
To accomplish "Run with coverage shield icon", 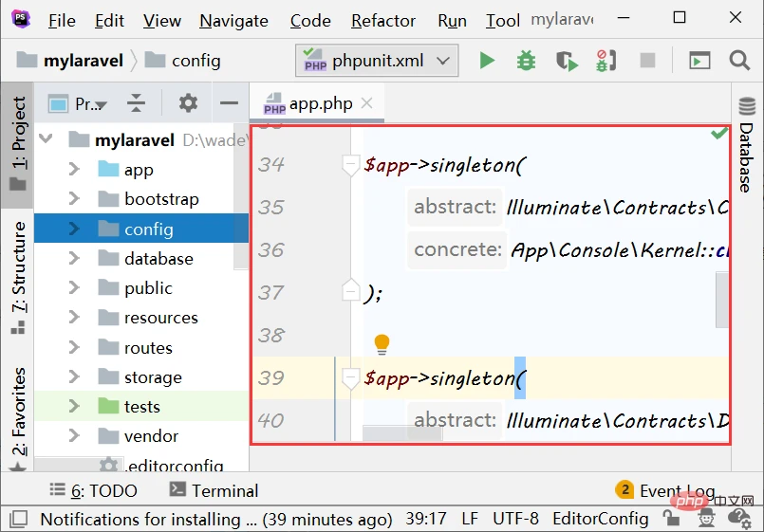I will (567, 61).
